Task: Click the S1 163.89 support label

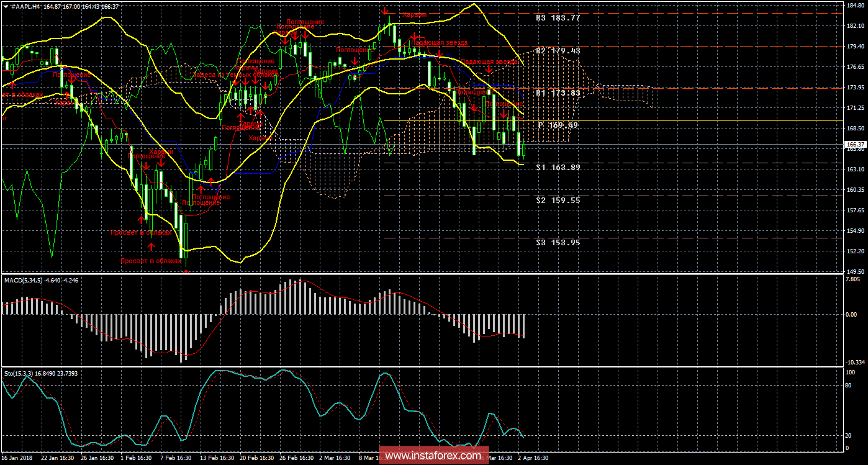Action: (558, 167)
